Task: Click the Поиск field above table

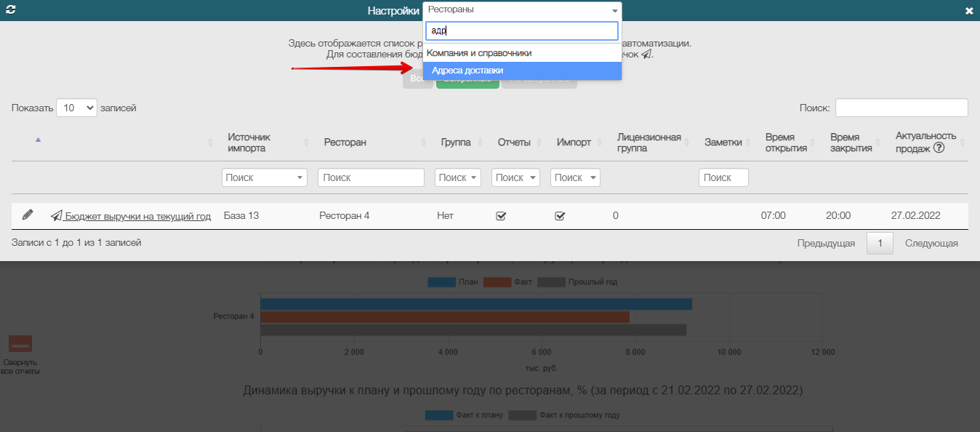Action: coord(901,108)
